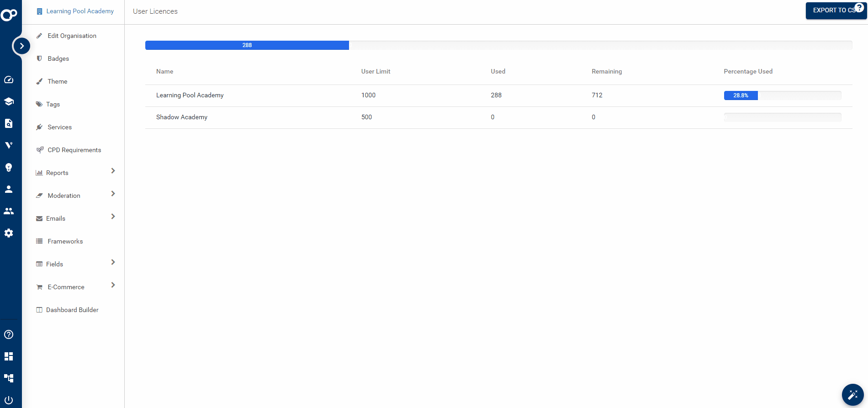Expand the E-Commerce submenu chevron
The image size is (868, 408).
[x=113, y=285]
